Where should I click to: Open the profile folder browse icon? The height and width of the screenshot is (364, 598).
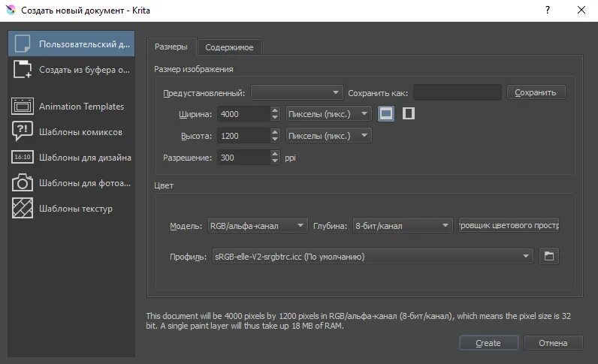coord(549,256)
